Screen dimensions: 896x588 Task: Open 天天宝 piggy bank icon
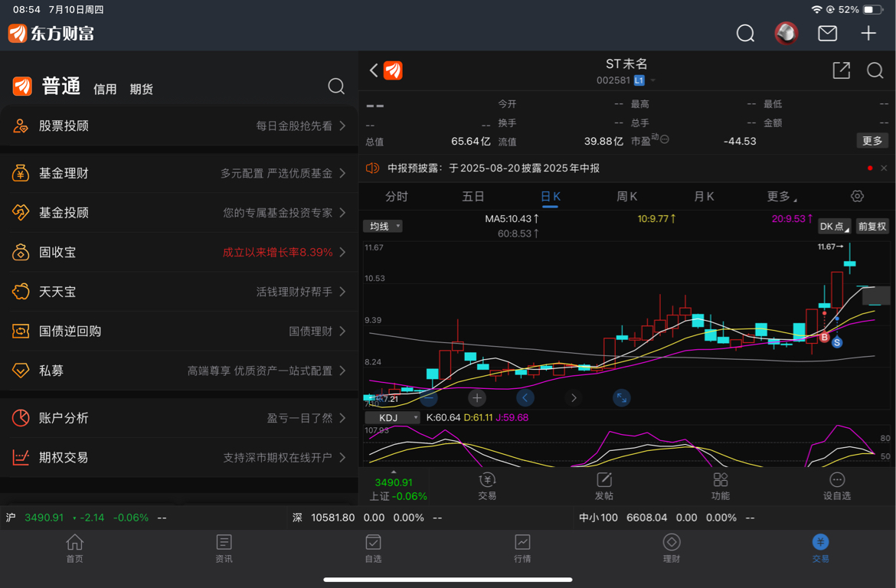(x=21, y=292)
